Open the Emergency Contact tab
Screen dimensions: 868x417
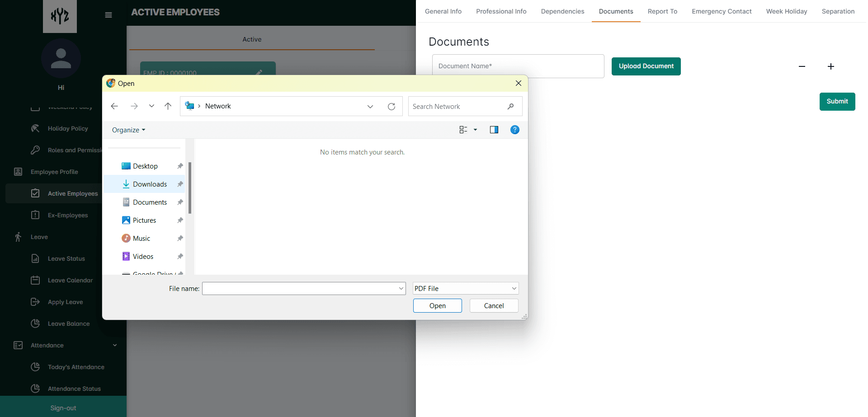pyautogui.click(x=721, y=11)
